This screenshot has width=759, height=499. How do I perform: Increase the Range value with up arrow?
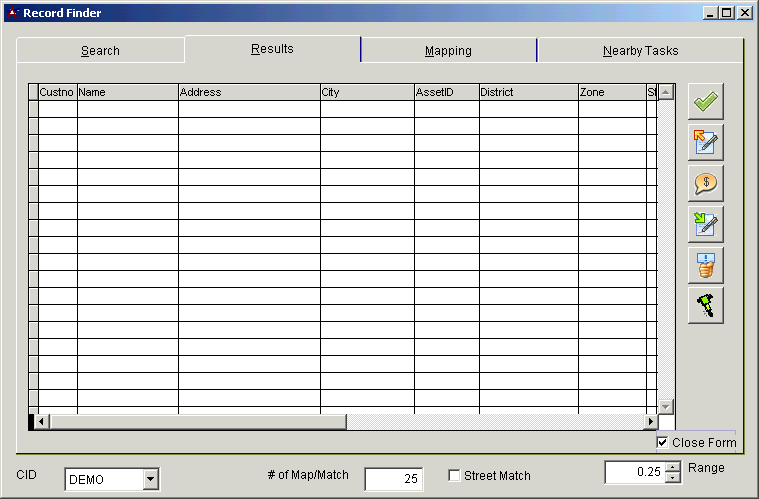click(673, 466)
